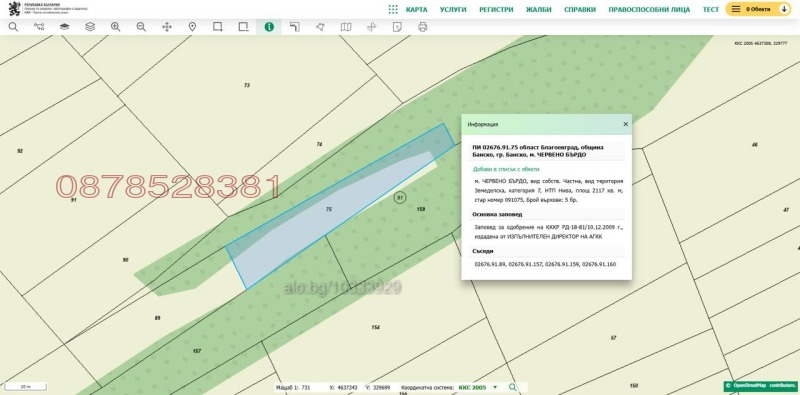Select the rectangle remove selection tool
The height and width of the screenshot is (395, 800).
(243, 27)
